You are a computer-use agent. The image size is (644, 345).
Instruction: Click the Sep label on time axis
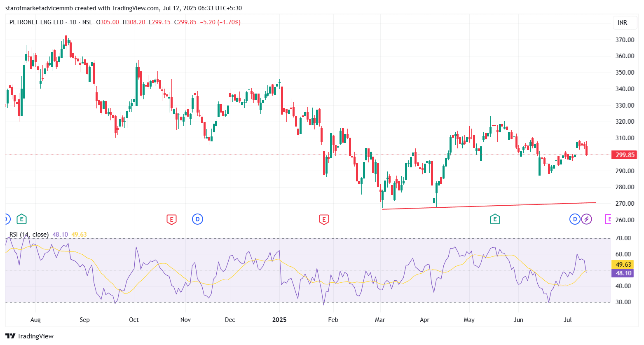[84, 320]
